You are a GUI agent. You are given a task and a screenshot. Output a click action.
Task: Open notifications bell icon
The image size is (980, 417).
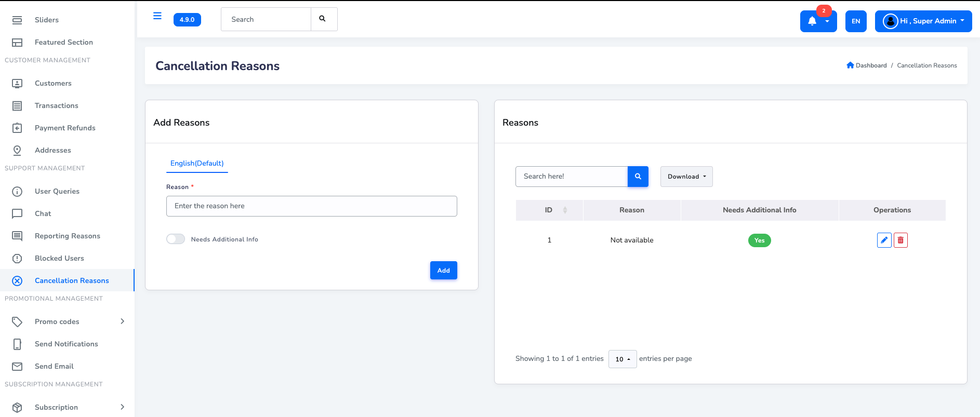pos(812,21)
